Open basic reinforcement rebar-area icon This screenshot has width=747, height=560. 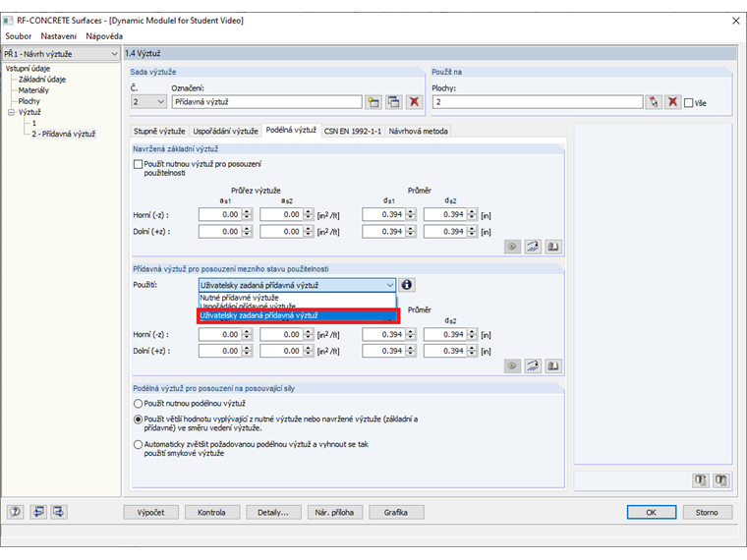[x=533, y=247]
